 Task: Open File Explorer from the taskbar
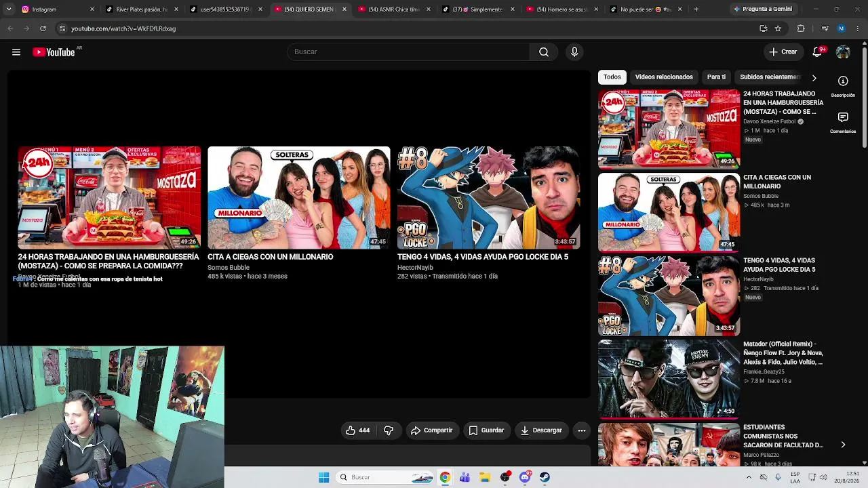point(485,477)
